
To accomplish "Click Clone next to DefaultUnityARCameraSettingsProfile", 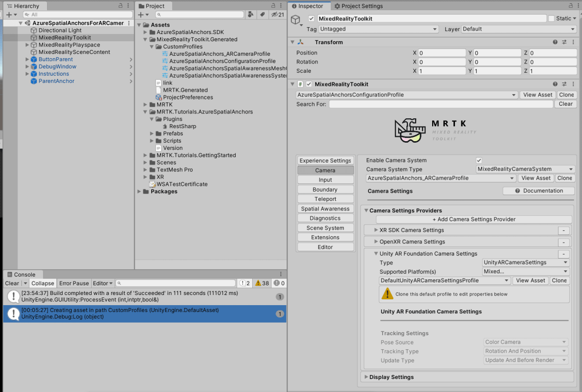I will click(x=559, y=280).
